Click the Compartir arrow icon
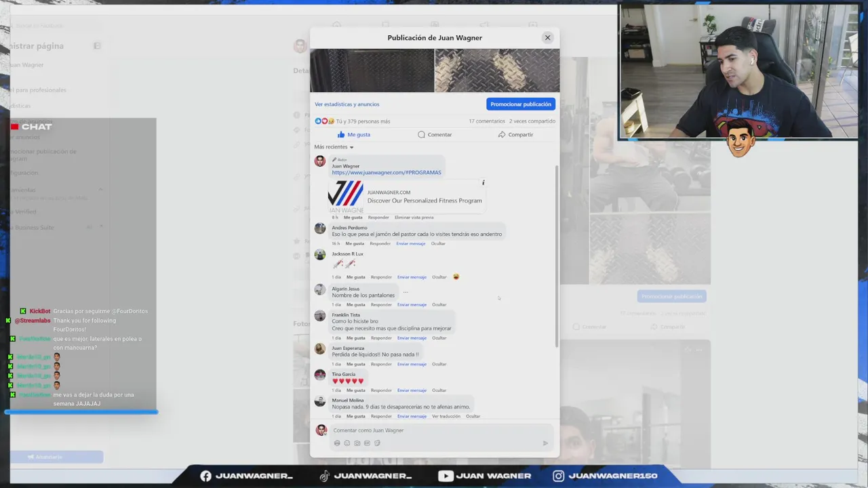 coord(502,134)
